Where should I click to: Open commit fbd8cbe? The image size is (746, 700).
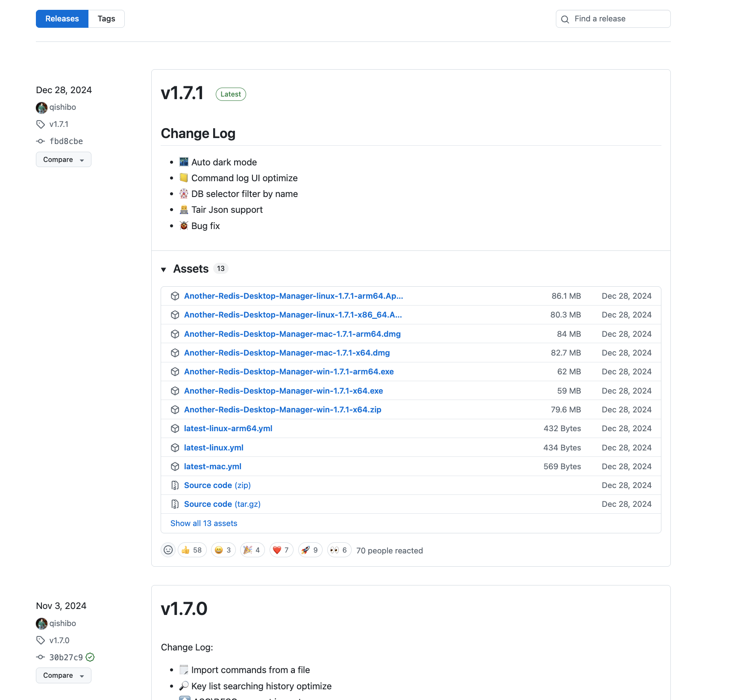click(x=66, y=141)
